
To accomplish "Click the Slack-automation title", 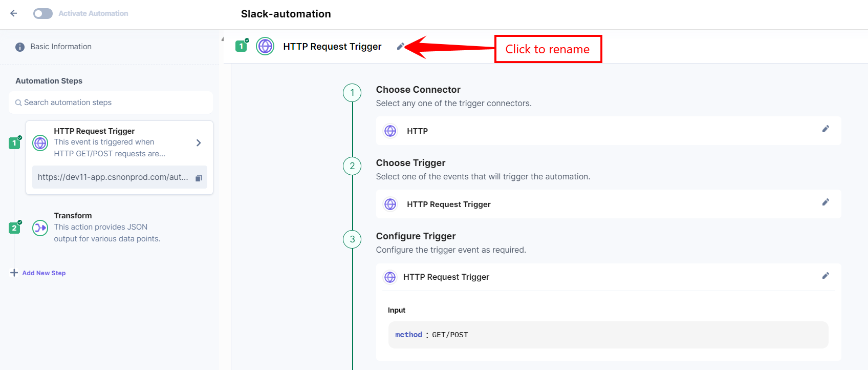I will click(x=286, y=14).
